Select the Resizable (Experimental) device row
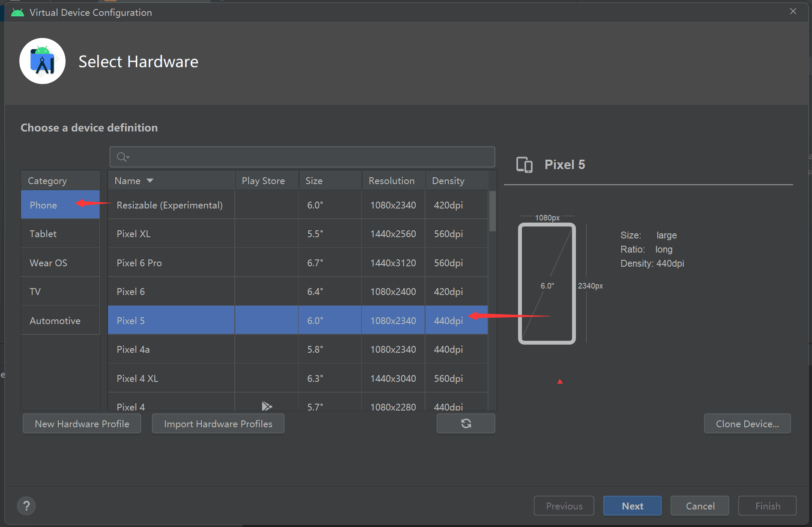Image resolution: width=812 pixels, height=527 pixels. tap(298, 205)
